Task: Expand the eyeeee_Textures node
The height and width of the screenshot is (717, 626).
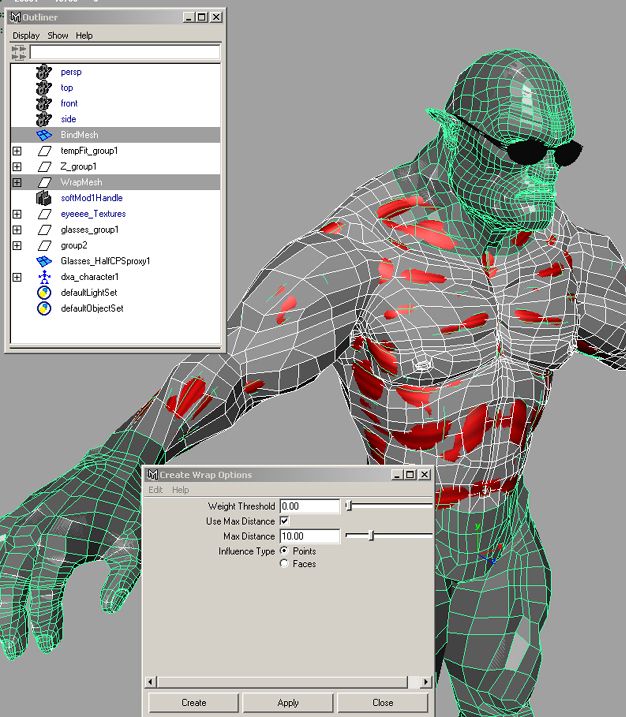Action: tap(17, 214)
